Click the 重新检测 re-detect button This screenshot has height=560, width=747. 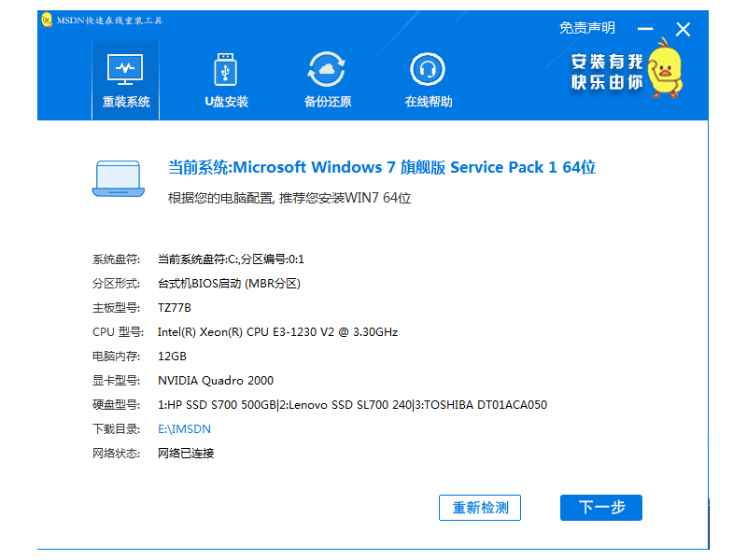[x=480, y=508]
